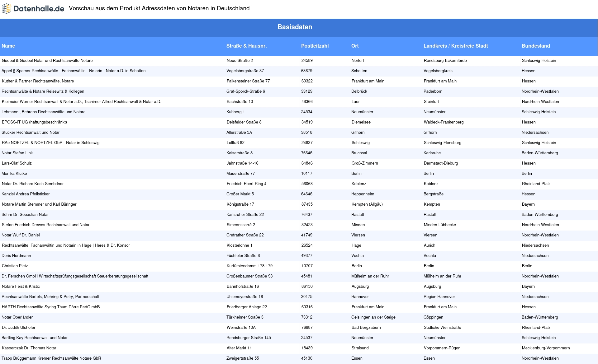This screenshot has width=598, height=364.
Task: Click Lehmann , Behrens Rechtsanwälte und Notare
Action: pos(44,112)
